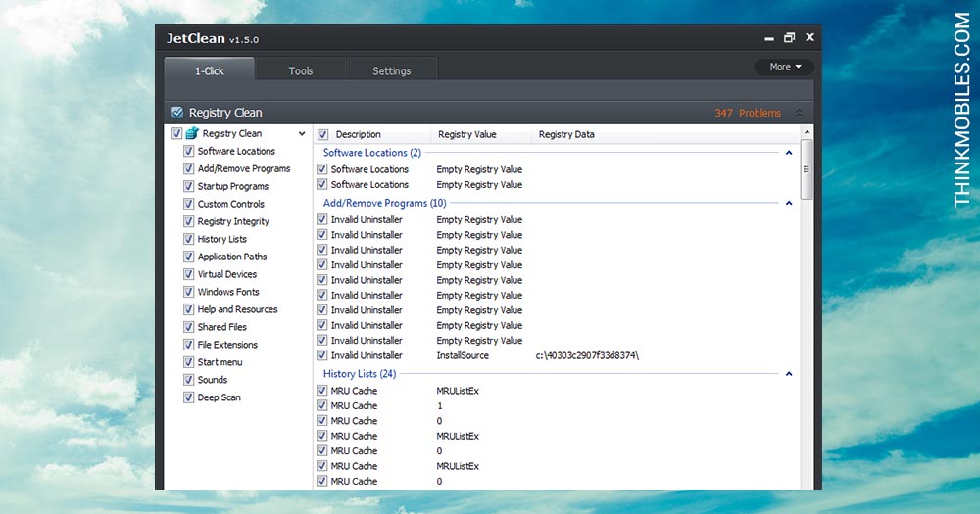
Task: Click the Registry Clean tree icon
Action: tap(192, 133)
